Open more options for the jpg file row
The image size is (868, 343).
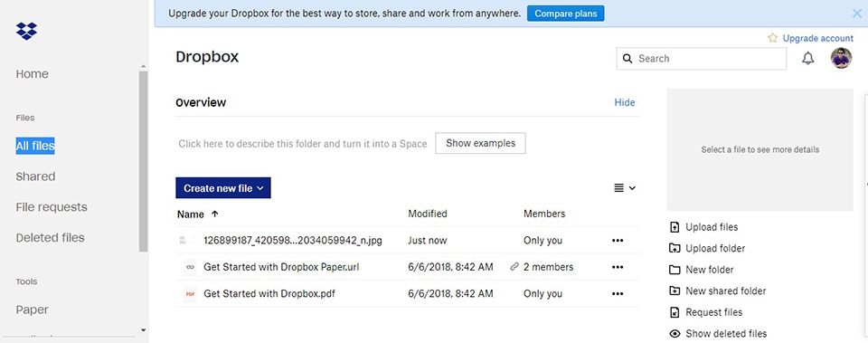618,241
